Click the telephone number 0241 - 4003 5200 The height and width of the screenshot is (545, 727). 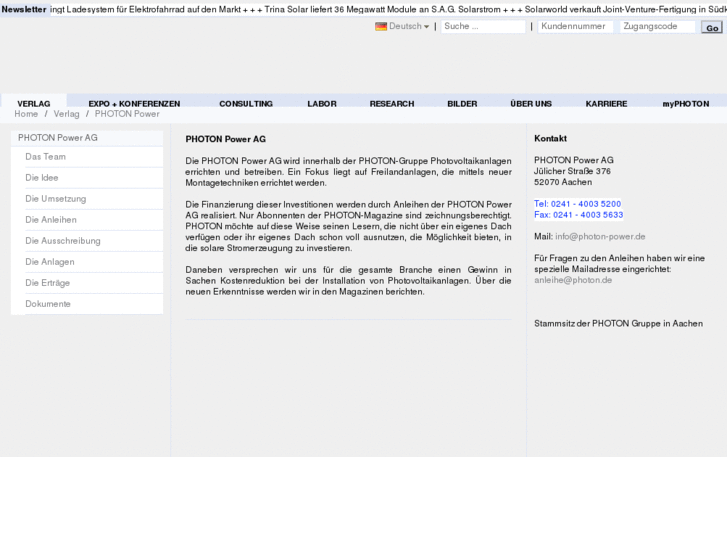[x=586, y=204]
